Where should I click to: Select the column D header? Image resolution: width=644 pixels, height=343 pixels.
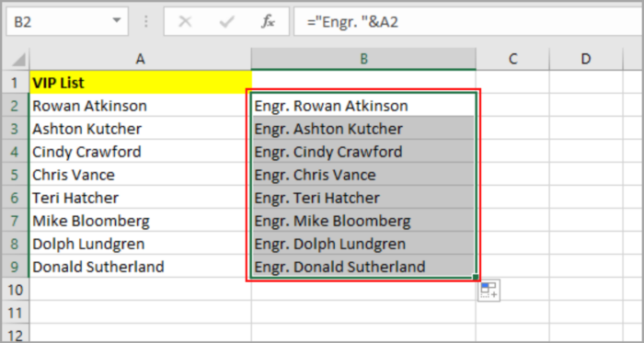coord(586,59)
